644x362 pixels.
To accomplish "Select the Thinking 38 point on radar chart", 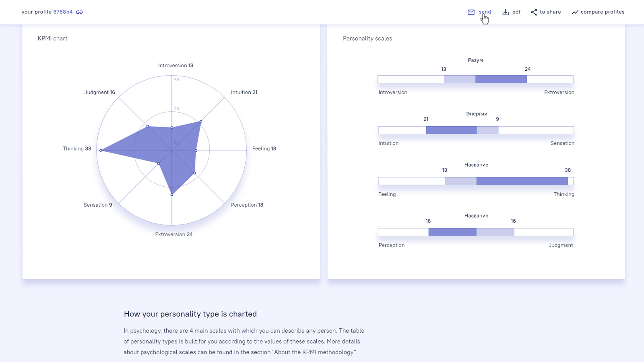I will click(x=101, y=150).
